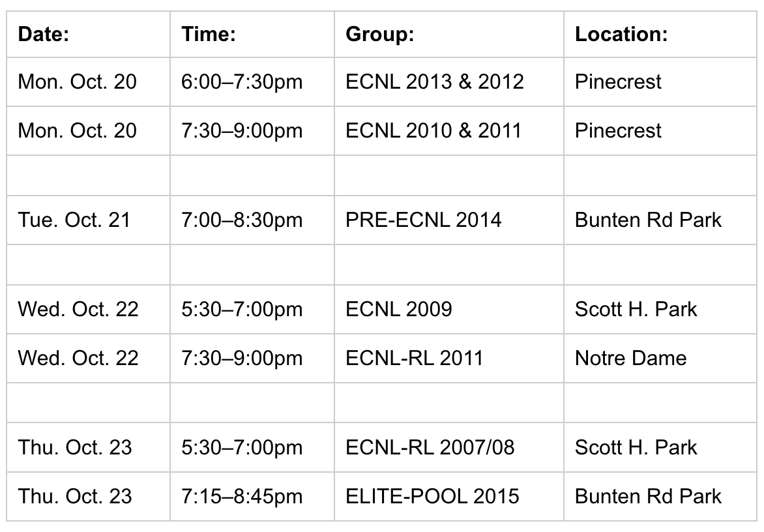Viewport: 764px width, 532px height.
Task: Click the 6:00–7:30pm time cell
Action: coord(242,81)
